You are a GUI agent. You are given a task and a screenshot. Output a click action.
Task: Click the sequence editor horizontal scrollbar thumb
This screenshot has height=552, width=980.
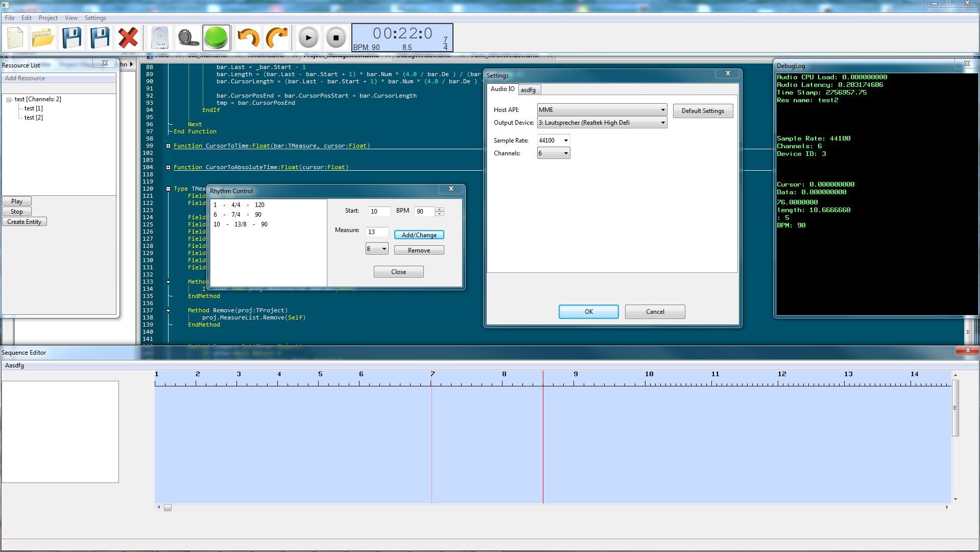tap(168, 508)
